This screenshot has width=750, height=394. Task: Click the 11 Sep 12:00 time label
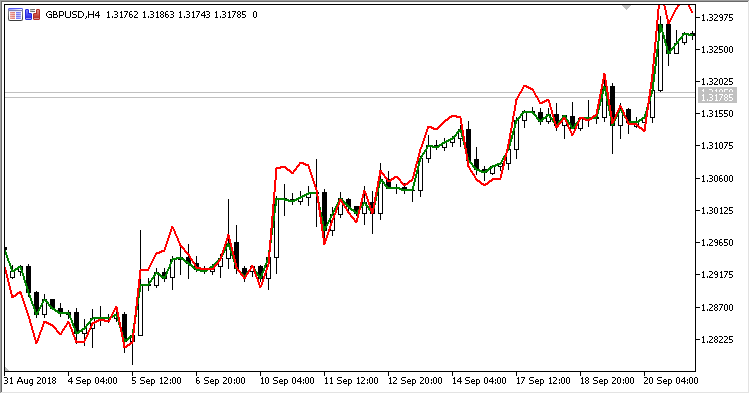[351, 381]
